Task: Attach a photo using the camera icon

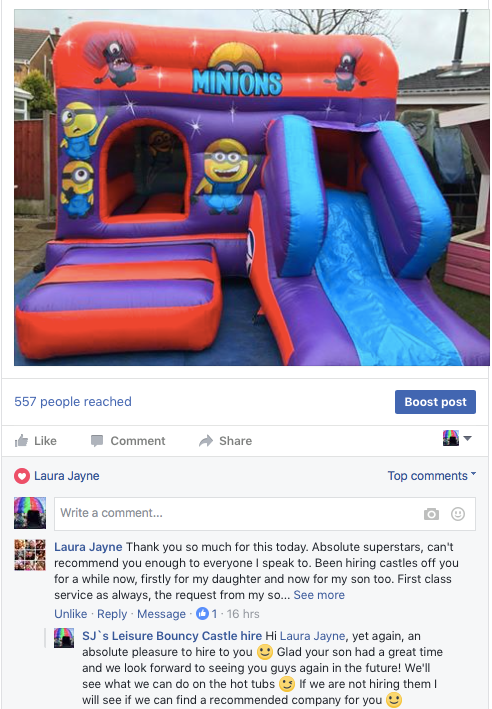Action: pos(431,514)
